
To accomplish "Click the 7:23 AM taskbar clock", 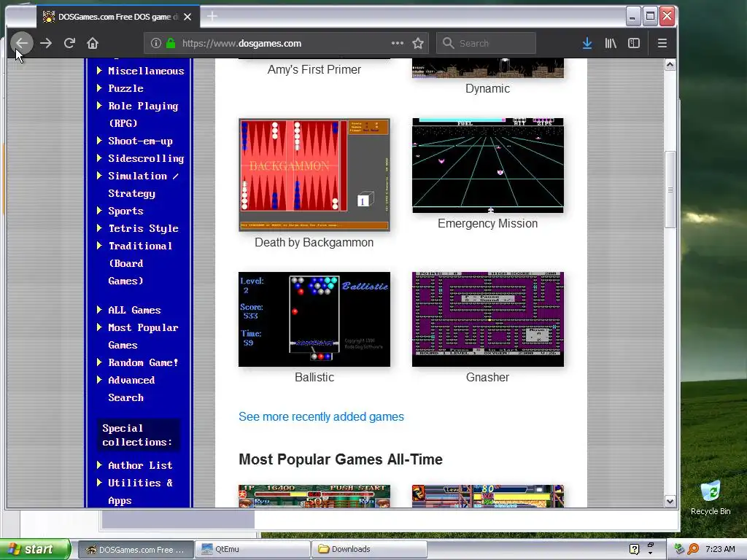I will click(720, 549).
